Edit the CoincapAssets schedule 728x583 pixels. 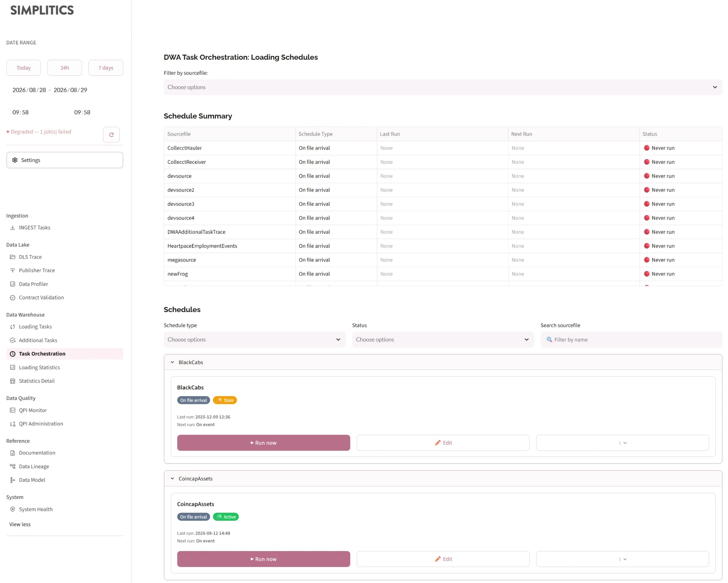click(x=443, y=559)
